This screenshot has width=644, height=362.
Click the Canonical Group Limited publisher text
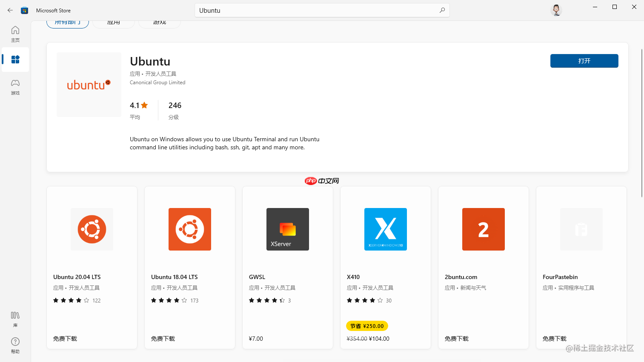point(157,83)
